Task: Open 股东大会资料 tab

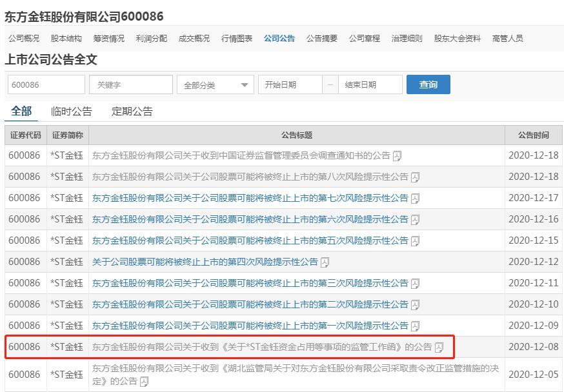Action: (457, 39)
